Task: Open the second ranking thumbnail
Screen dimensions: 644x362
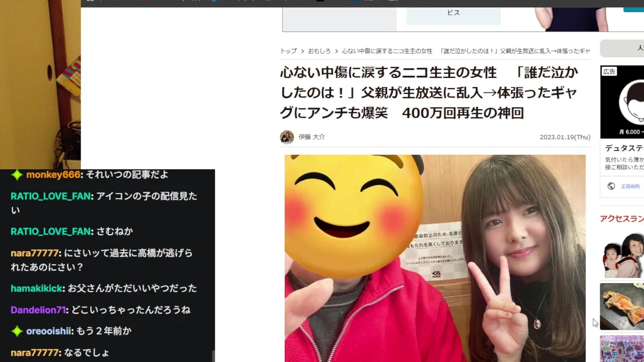Action: pyautogui.click(x=622, y=306)
